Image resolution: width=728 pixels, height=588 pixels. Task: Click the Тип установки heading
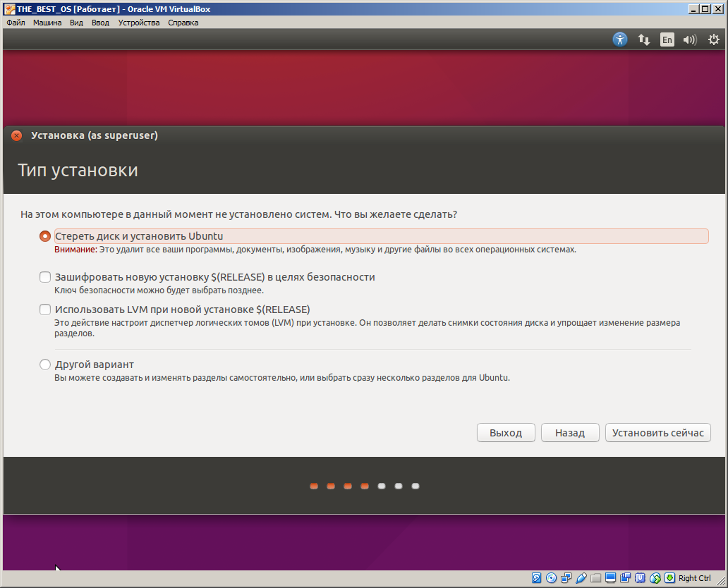tap(78, 171)
